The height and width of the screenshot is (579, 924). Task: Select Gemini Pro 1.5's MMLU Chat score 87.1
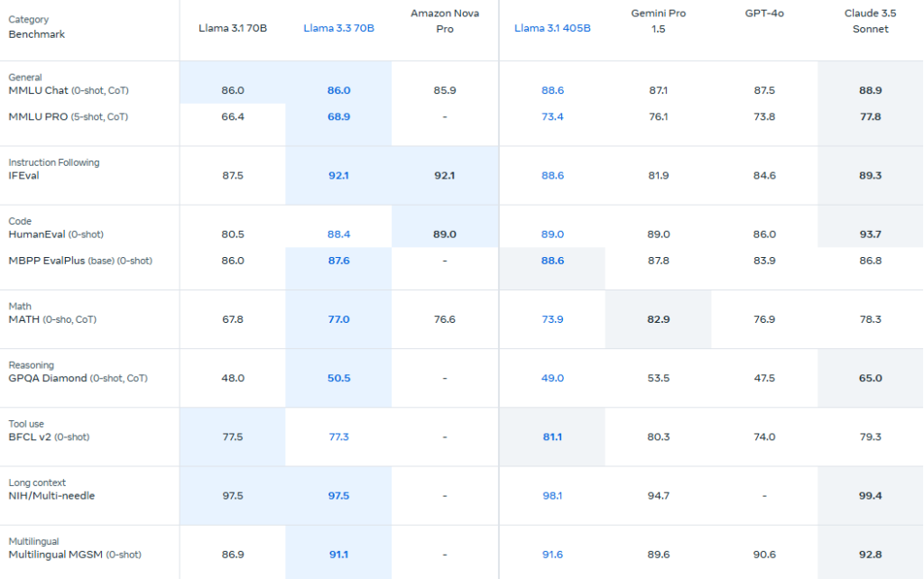click(658, 91)
